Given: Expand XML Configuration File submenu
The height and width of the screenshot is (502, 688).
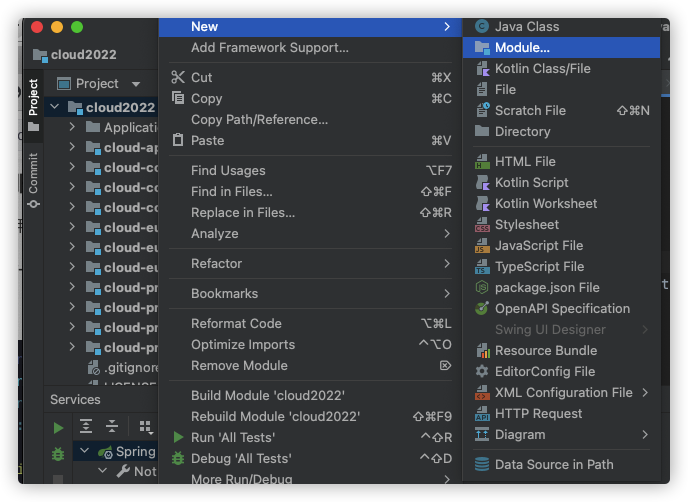Looking at the screenshot, I should [645, 392].
